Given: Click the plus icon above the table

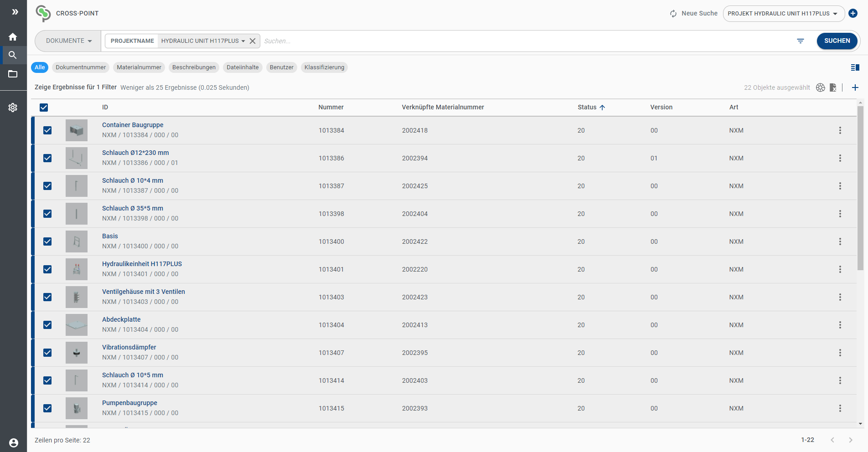Looking at the screenshot, I should [x=855, y=87].
